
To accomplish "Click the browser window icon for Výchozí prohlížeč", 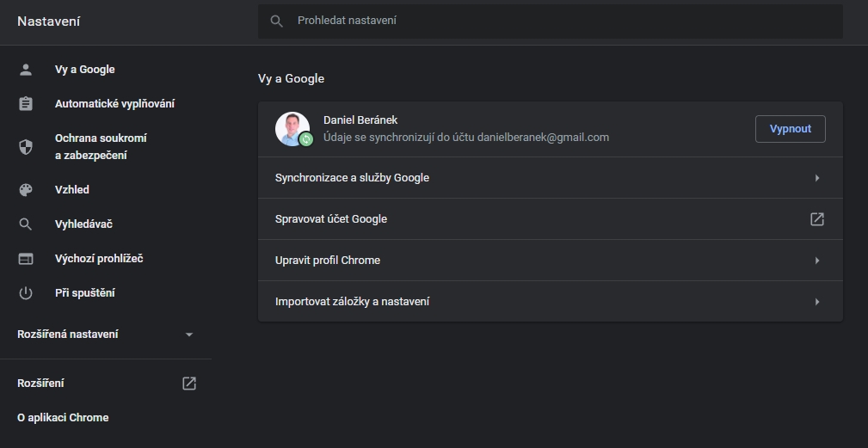I will (x=26, y=259).
